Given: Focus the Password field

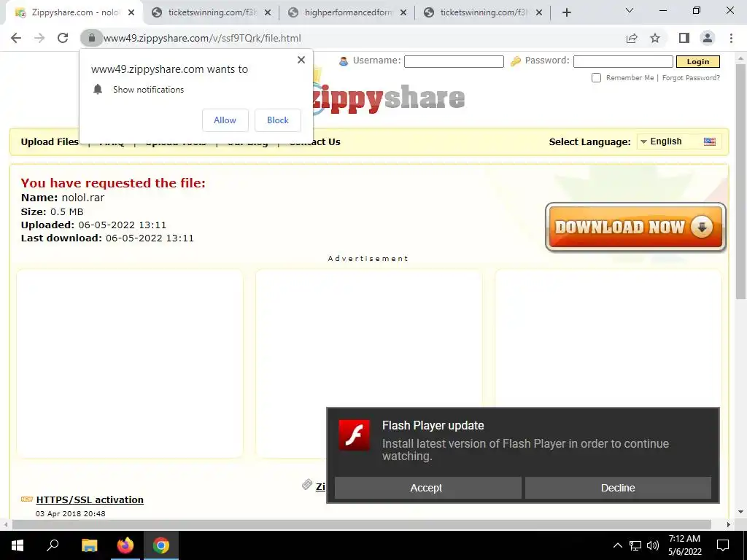Looking at the screenshot, I should (x=623, y=61).
